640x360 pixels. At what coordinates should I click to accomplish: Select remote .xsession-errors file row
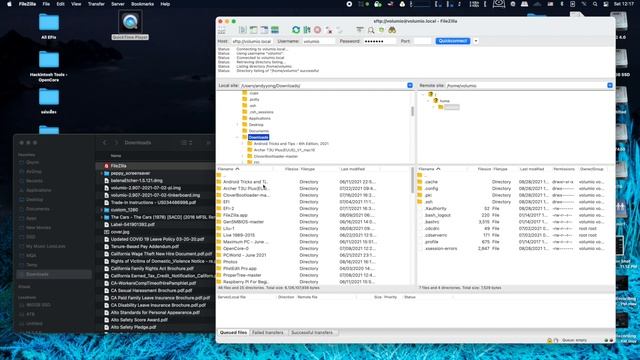coord(515,249)
